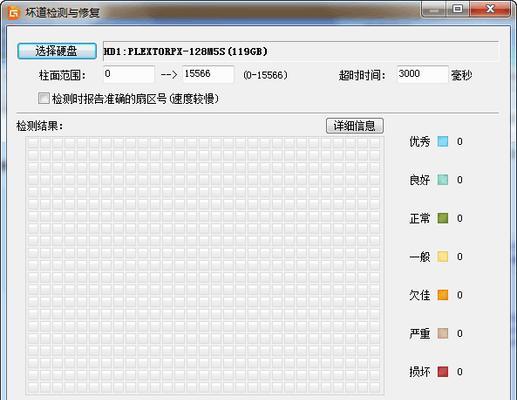This screenshot has width=517, height=400.
Task: Click the teal 良好 color swatch
Action: (x=443, y=180)
